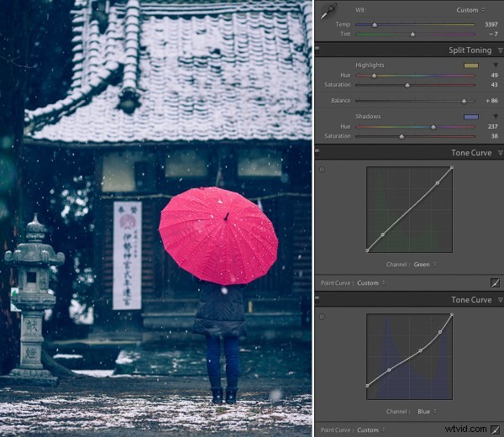Adjust the Tint slider handle
504x437 pixels.
tap(412, 34)
